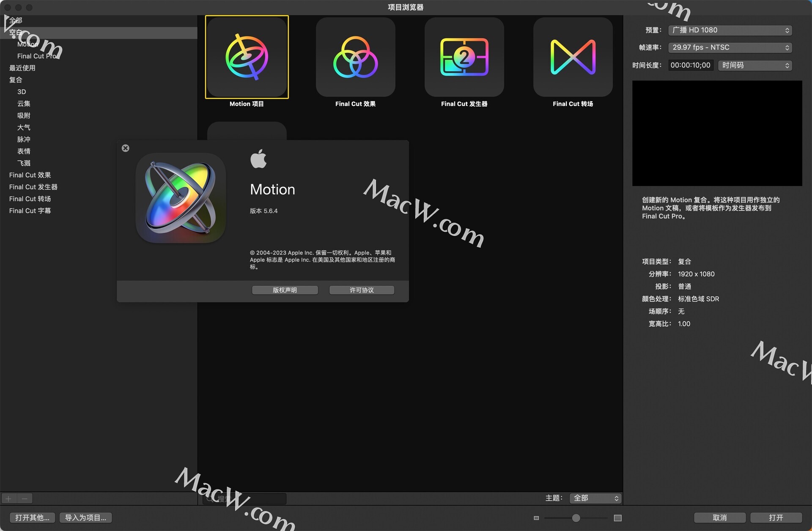Select 最近使用 in the sidebar

(99, 68)
